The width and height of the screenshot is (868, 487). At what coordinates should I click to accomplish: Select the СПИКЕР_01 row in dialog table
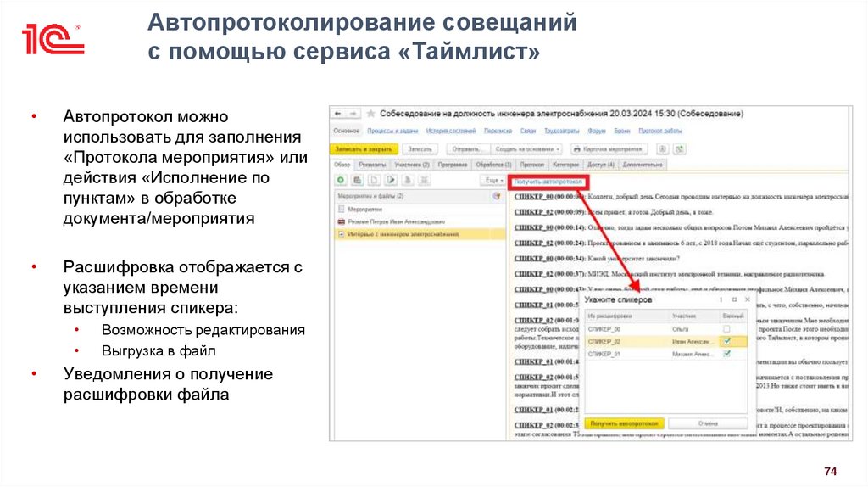pos(666,354)
